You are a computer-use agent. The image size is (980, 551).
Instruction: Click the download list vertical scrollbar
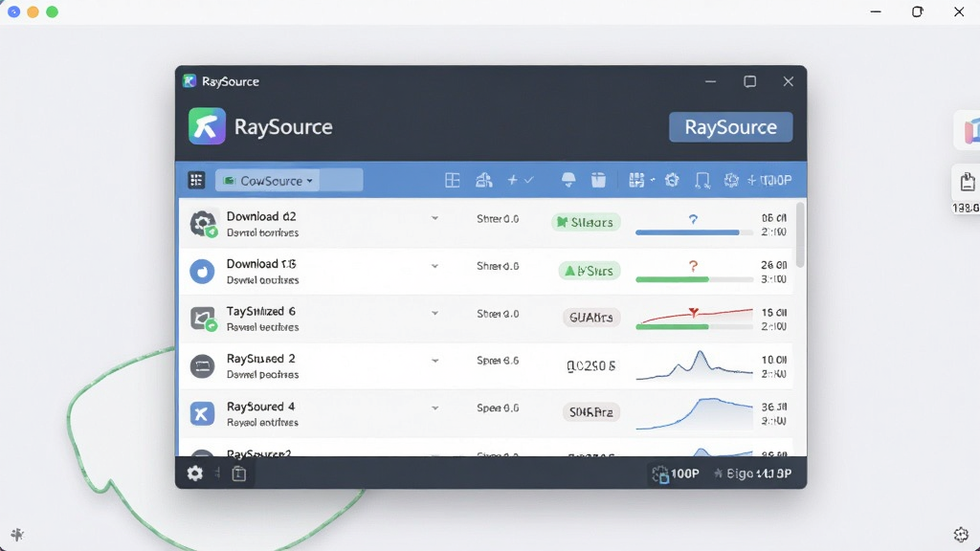799,235
